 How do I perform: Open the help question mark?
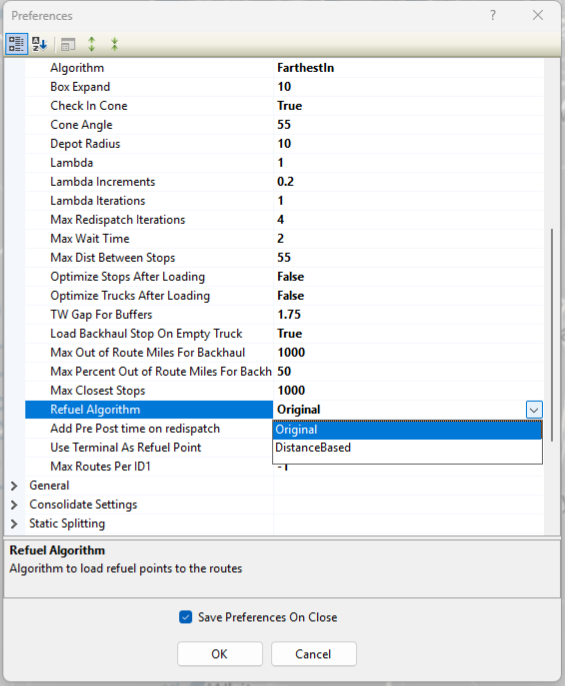point(493,15)
